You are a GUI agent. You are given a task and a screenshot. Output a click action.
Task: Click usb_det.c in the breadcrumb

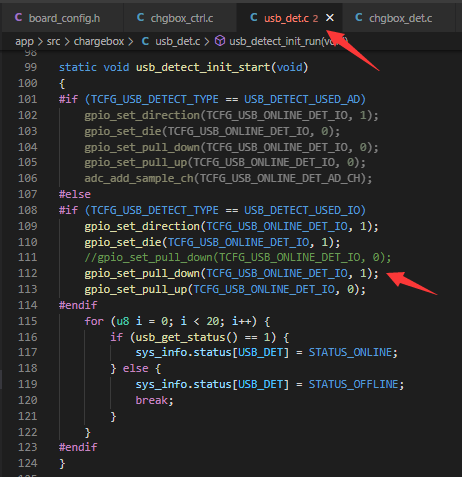tap(178, 41)
